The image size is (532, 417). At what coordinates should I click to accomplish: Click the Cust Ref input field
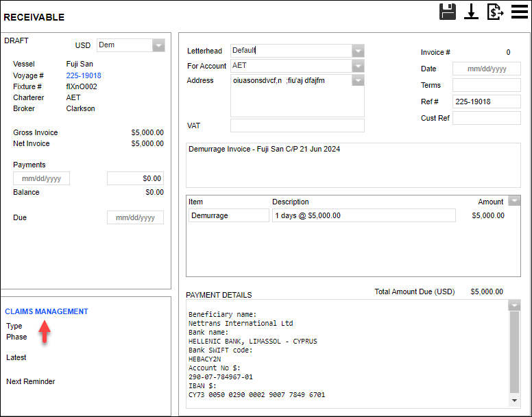[x=487, y=118]
